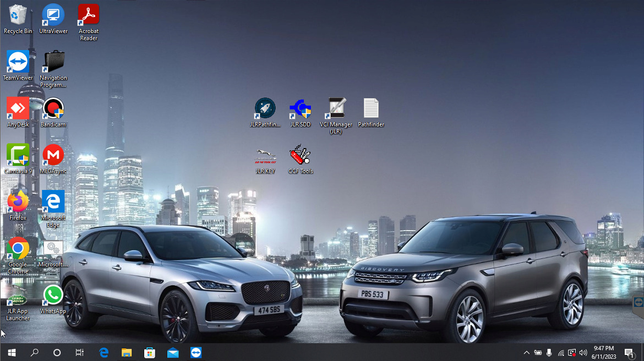
Task: Select the JLR SDD desktop icon
Action: 301,109
